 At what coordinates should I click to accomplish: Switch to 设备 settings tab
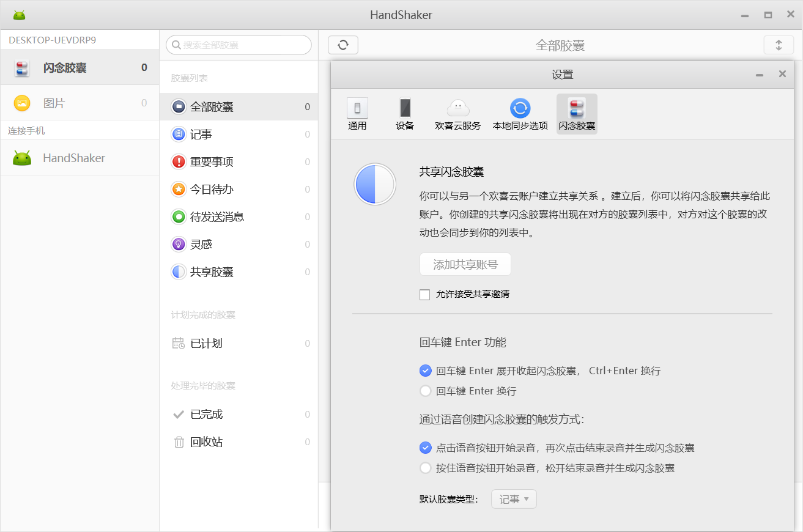[x=405, y=114]
